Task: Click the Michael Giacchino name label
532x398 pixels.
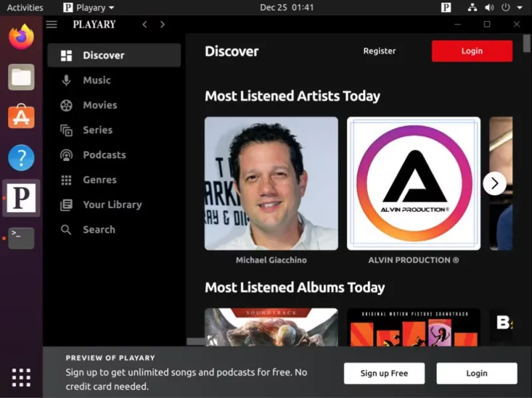Action: pyautogui.click(x=271, y=260)
